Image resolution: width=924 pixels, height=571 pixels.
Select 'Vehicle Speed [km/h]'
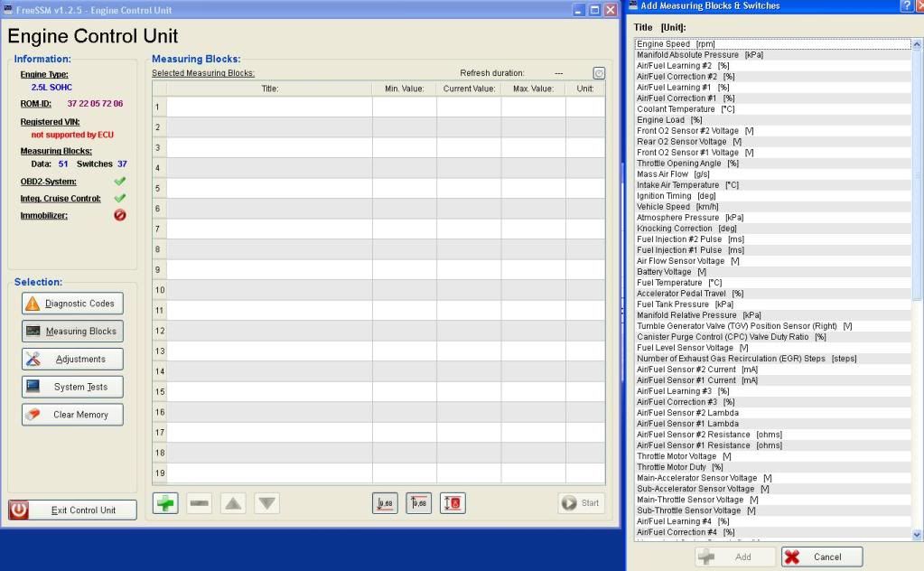coord(772,206)
